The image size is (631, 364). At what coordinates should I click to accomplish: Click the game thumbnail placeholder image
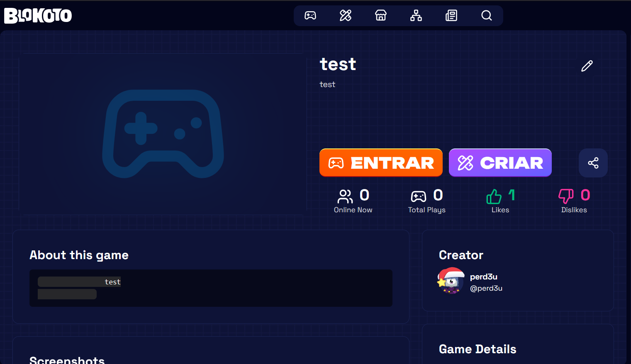tap(163, 134)
